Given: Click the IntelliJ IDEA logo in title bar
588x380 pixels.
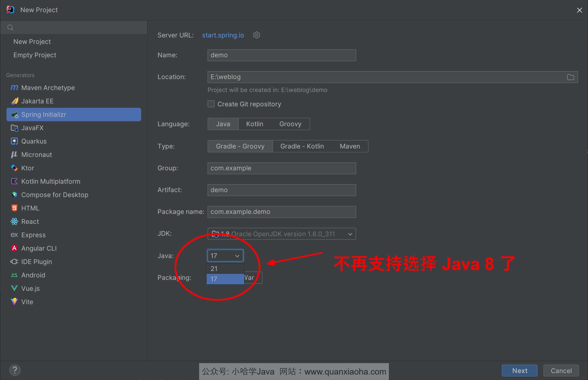Looking at the screenshot, I should tap(10, 10).
